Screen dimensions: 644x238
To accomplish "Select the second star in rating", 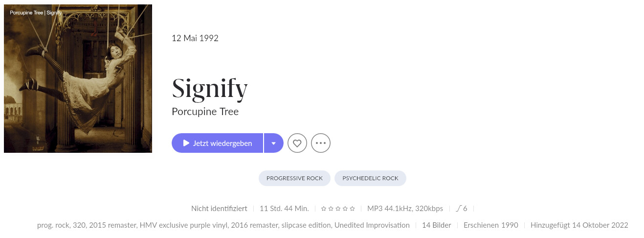I will tap(331, 209).
